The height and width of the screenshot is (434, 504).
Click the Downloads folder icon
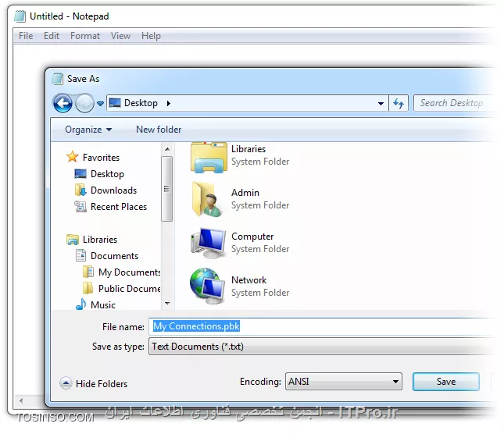click(x=80, y=190)
